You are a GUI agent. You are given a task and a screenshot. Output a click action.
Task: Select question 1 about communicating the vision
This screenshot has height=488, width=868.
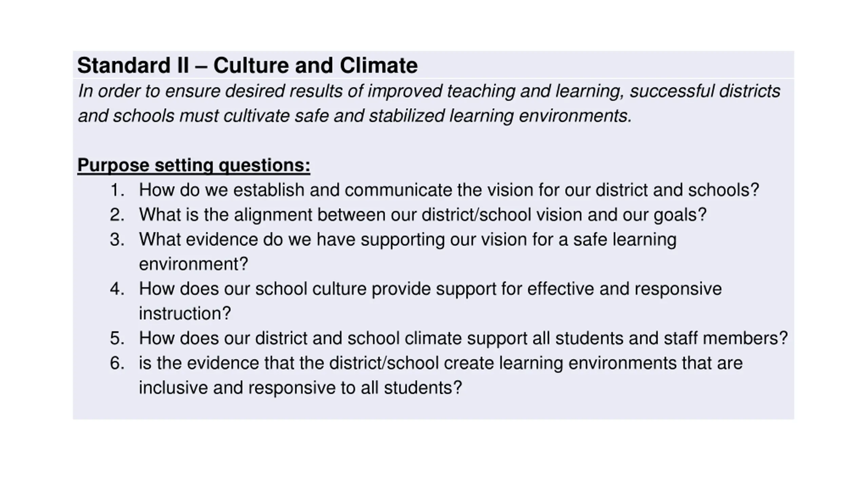[449, 190]
